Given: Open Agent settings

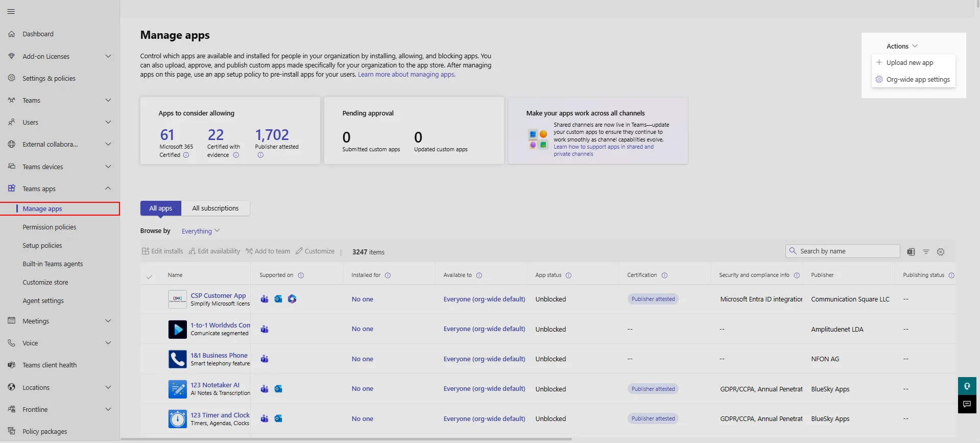Looking at the screenshot, I should tap(43, 300).
